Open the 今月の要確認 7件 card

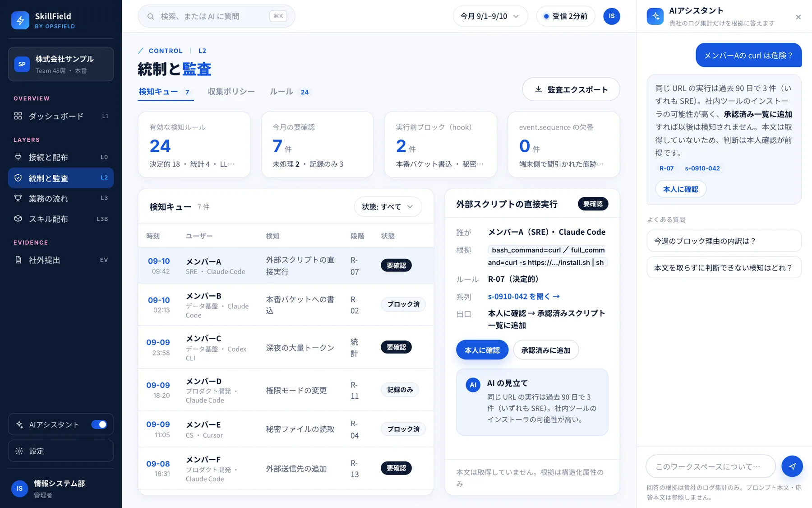point(317,144)
